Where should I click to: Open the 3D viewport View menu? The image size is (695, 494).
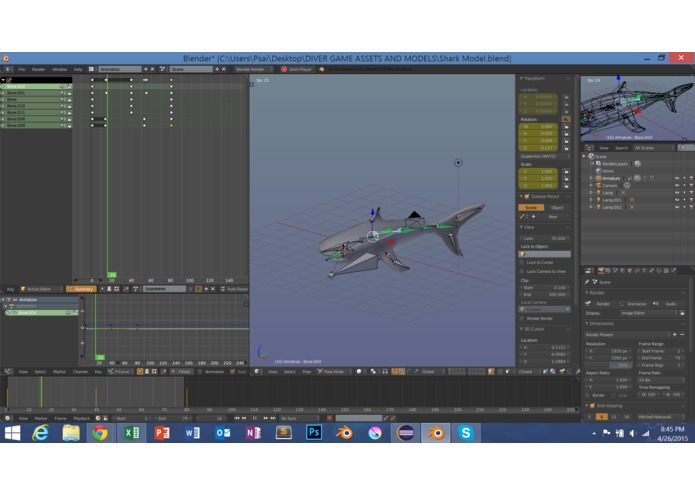tap(272, 371)
